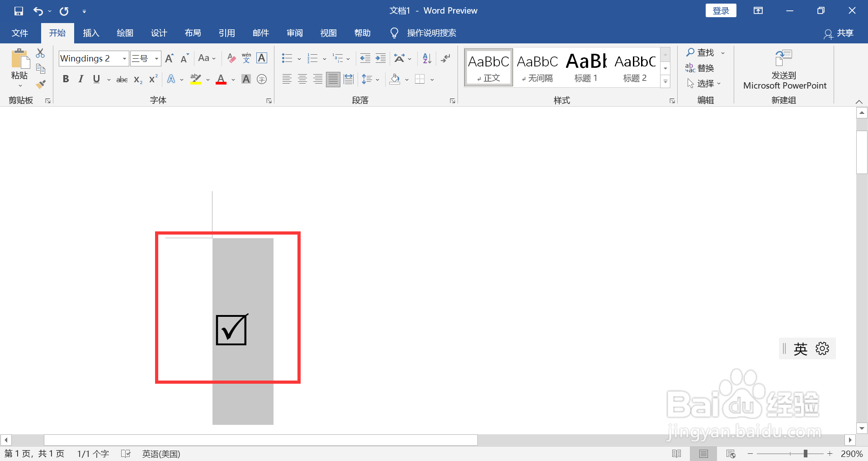Image resolution: width=868 pixels, height=461 pixels.
Task: Paste with the clipboard icon
Action: [x=20, y=59]
